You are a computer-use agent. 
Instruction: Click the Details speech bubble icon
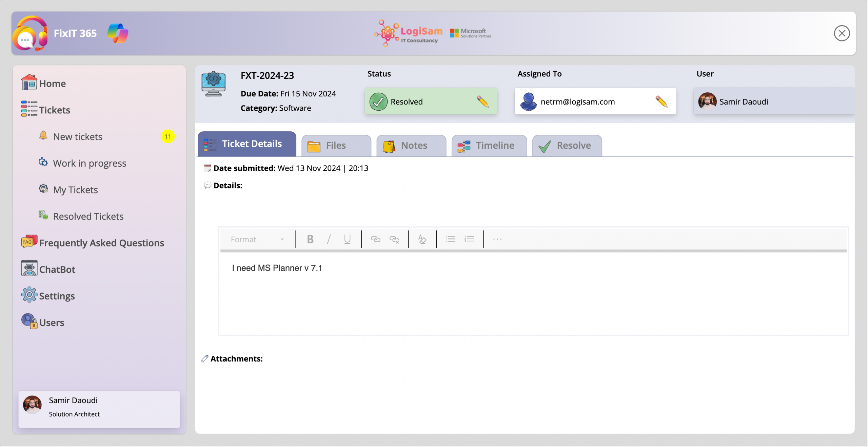tap(207, 185)
